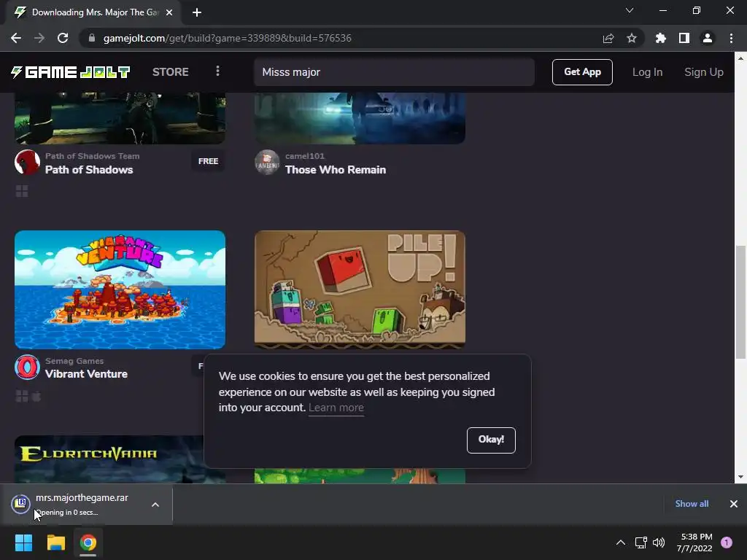Screen dimensions: 747x560
Task: View site info via lock icon
Action: tap(92, 38)
